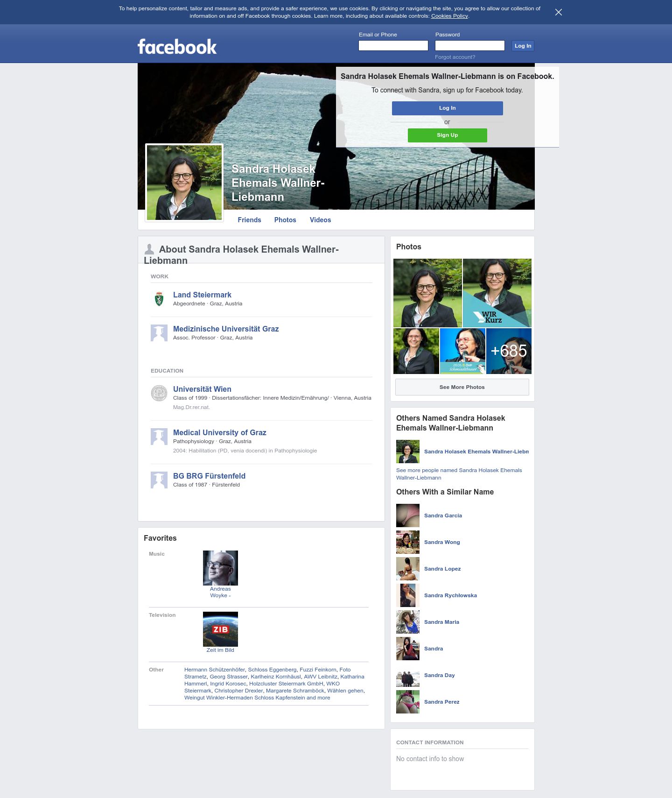The height and width of the screenshot is (798, 672).
Task: Open the Margarete Schramböck link
Action: [295, 691]
